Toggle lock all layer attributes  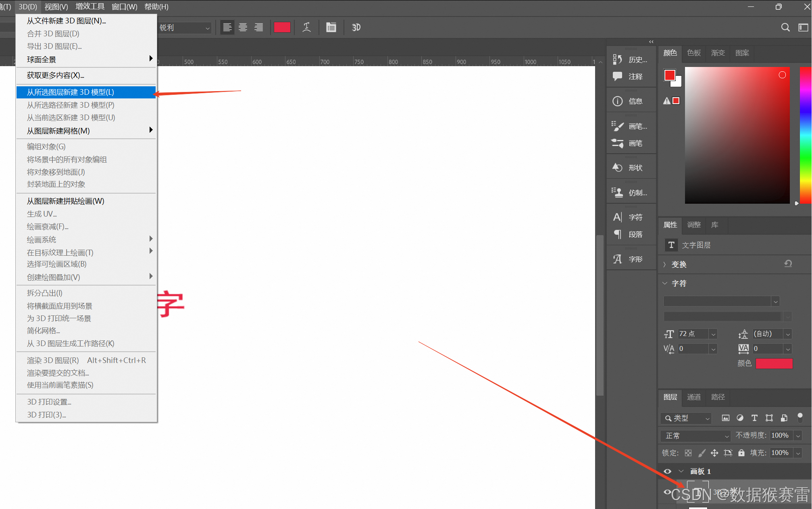point(741,453)
